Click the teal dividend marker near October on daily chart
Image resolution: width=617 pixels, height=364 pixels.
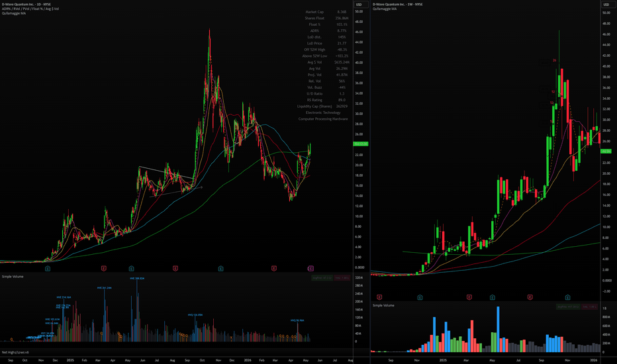tap(220, 269)
